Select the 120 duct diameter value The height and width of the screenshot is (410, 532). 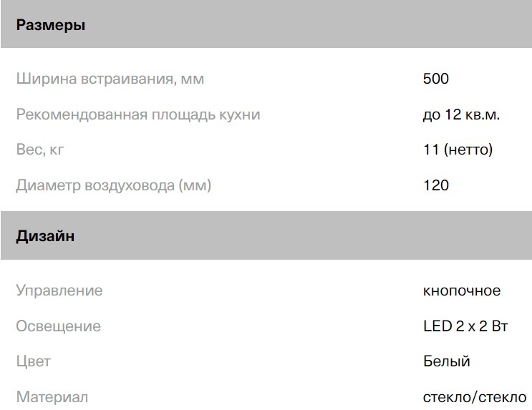[x=435, y=185]
